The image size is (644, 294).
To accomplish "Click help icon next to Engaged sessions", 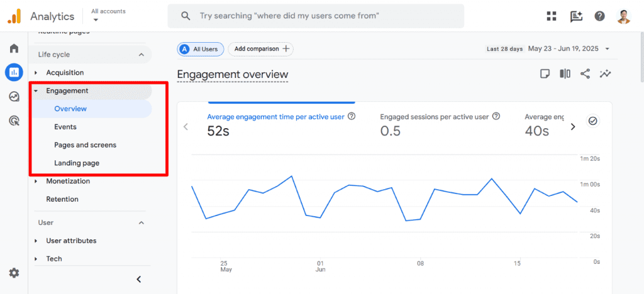I will pos(496,116).
